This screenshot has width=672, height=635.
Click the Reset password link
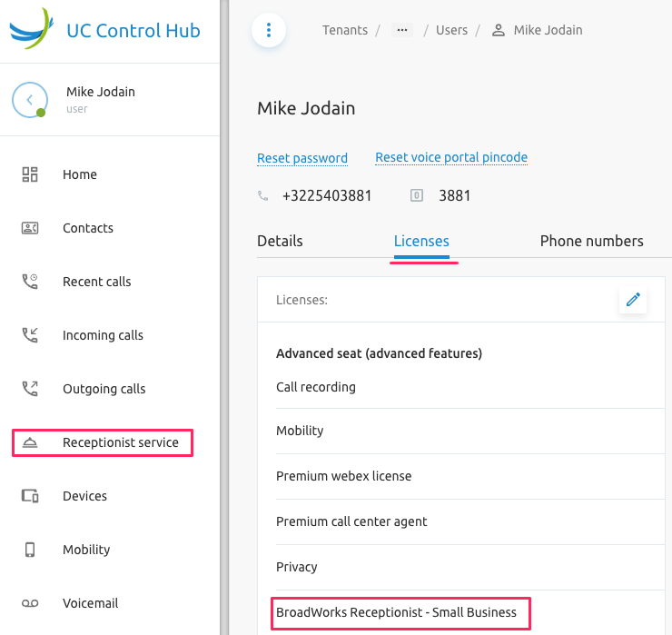click(302, 158)
